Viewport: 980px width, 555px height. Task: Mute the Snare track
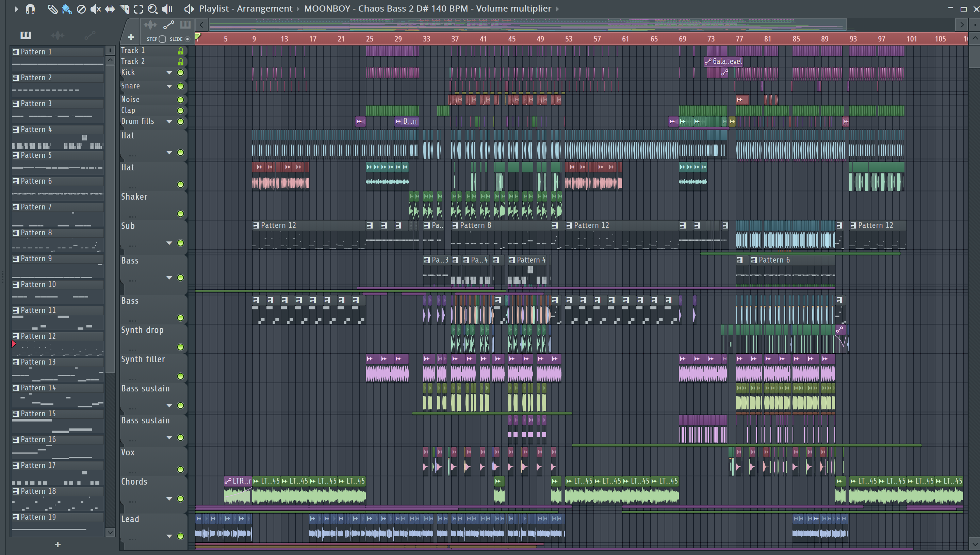click(181, 86)
